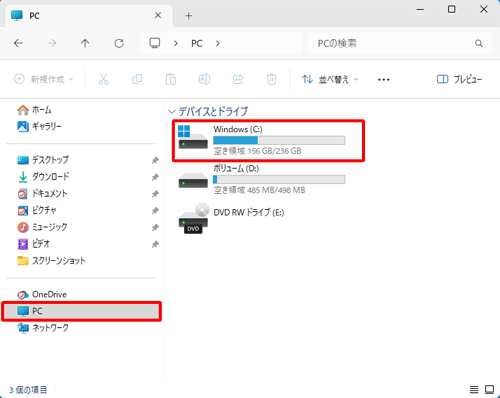Viewport: 500px width, 398px height.
Task: Select PC breadcrumb in address bar
Action: 197,44
